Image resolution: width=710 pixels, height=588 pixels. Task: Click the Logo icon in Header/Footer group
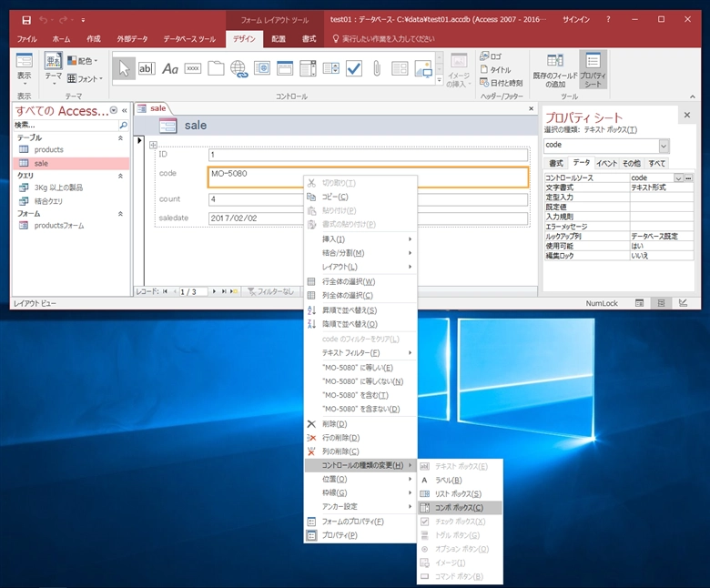491,56
